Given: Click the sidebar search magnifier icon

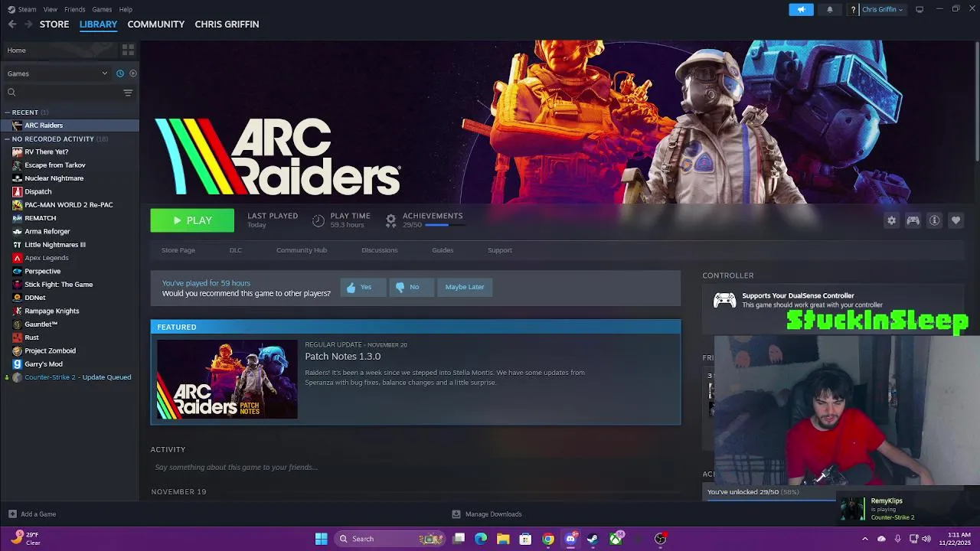Looking at the screenshot, I should coord(11,93).
